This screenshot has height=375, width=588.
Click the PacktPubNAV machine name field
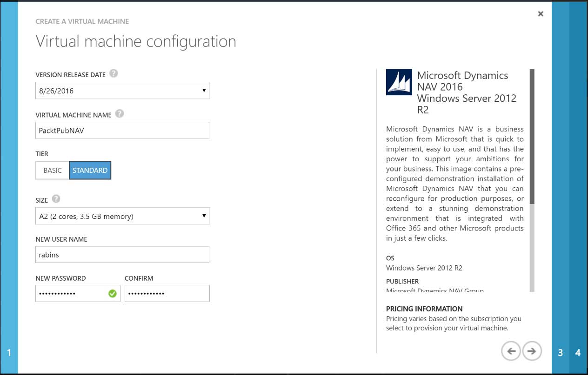(x=122, y=130)
